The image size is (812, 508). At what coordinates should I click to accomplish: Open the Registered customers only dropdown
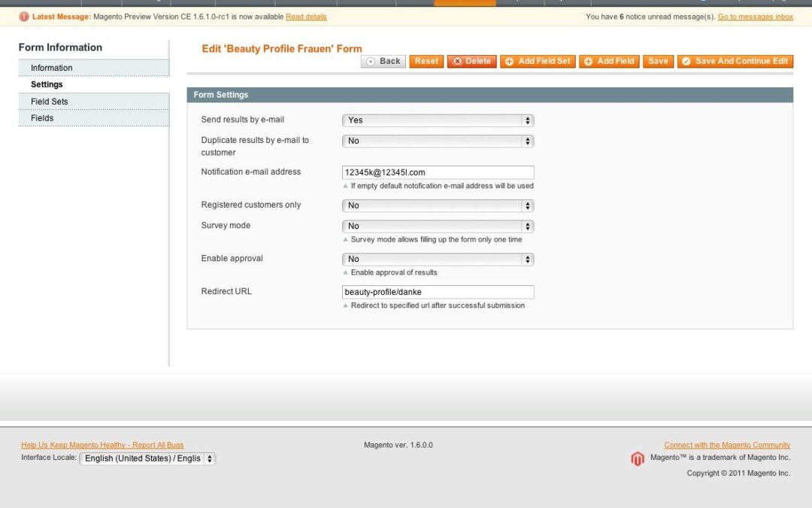(438, 205)
